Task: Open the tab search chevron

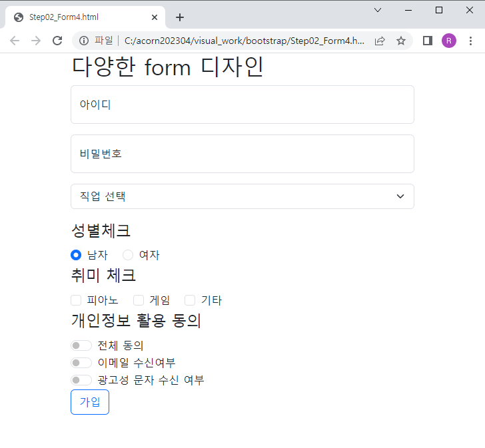Action: 378,10
